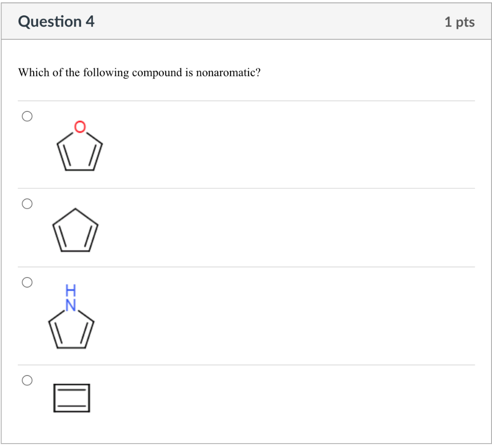Screen dimensions: 492x448
Task: Pick the cyclobutadiene square radio button
Action: pos(27,380)
